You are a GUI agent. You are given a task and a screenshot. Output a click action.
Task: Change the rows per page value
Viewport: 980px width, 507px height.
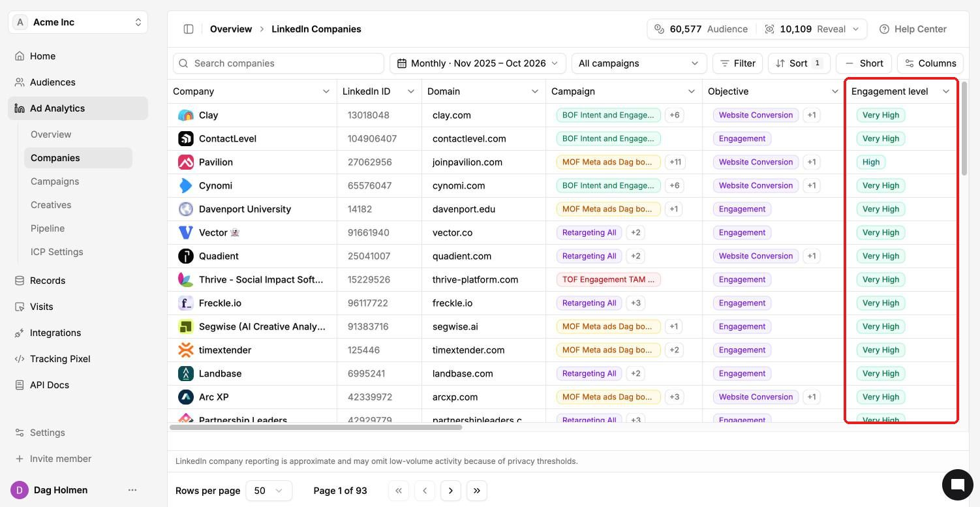[x=269, y=491]
